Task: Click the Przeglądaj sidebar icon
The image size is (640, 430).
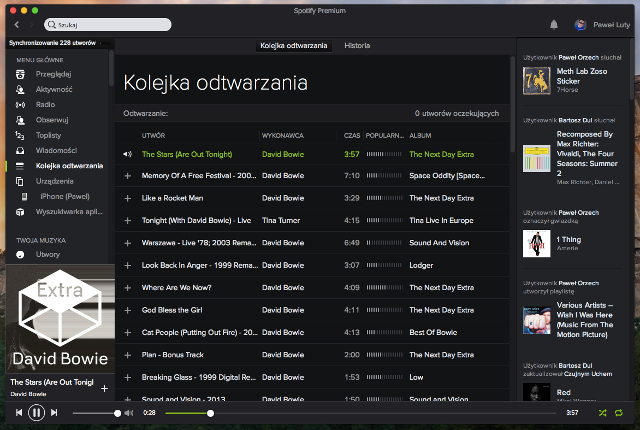Action: point(20,74)
